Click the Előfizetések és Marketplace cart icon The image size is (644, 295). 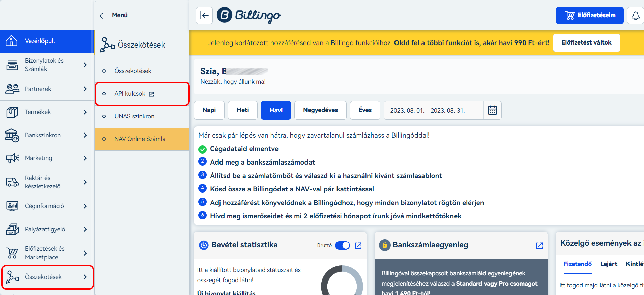pos(12,253)
